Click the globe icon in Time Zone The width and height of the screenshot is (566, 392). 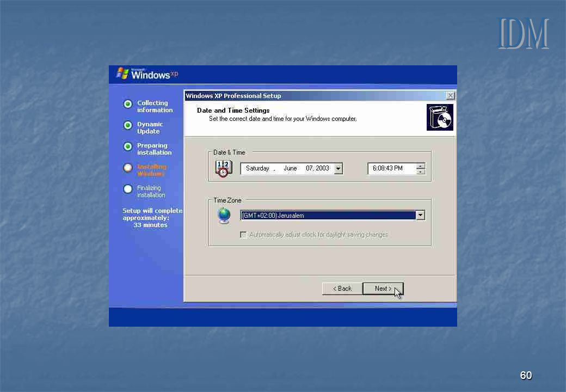click(224, 216)
